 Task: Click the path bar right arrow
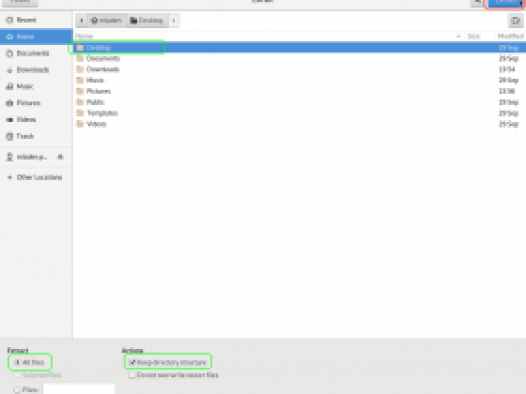tap(174, 20)
